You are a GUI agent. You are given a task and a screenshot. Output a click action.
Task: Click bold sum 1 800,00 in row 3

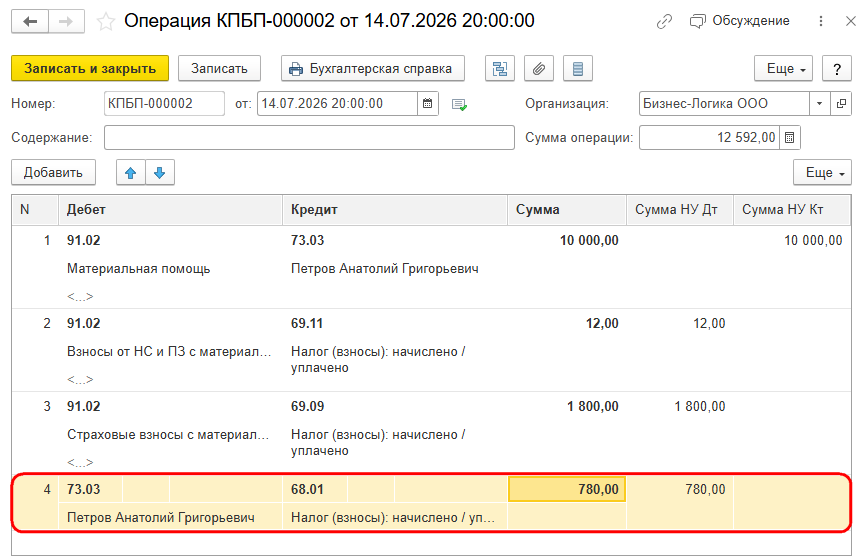tap(593, 407)
